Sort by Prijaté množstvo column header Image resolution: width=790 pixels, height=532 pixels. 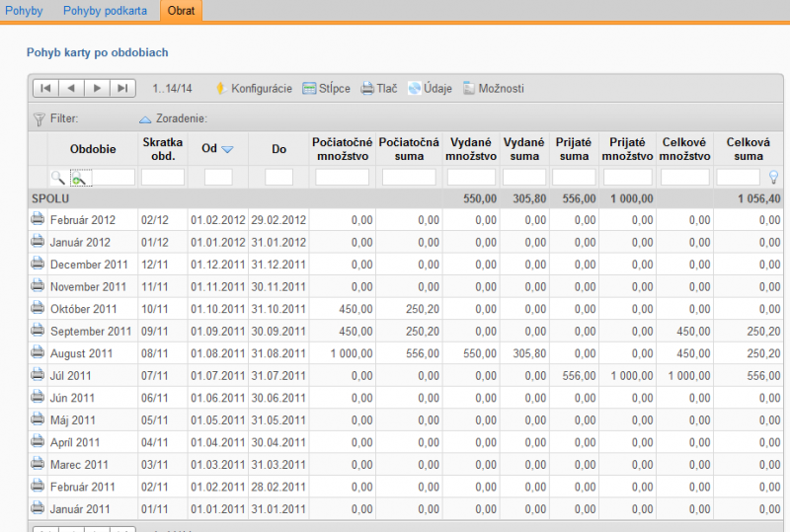click(x=627, y=149)
